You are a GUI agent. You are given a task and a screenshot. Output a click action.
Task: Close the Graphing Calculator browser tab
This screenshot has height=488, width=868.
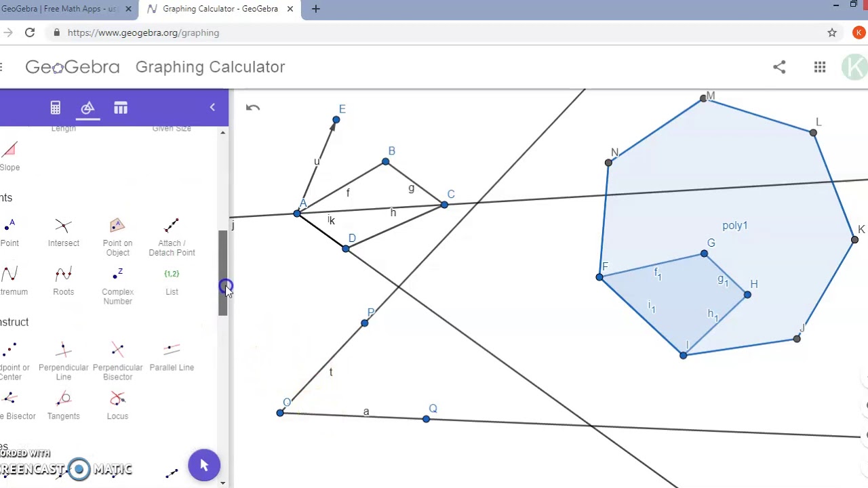(290, 9)
